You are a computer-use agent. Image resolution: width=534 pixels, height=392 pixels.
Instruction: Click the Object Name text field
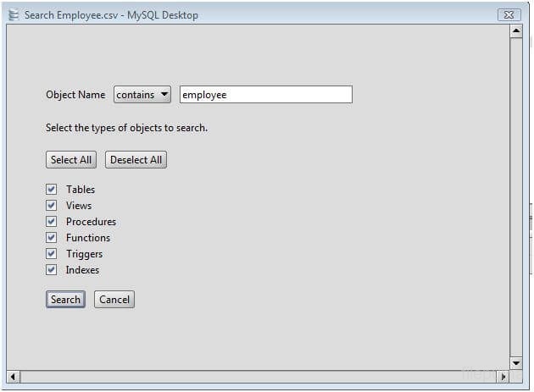tap(265, 95)
